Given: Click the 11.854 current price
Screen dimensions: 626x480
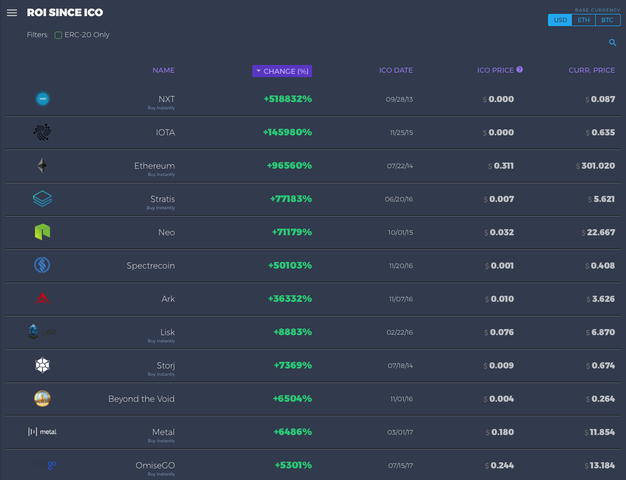Looking at the screenshot, I should click(x=600, y=432).
